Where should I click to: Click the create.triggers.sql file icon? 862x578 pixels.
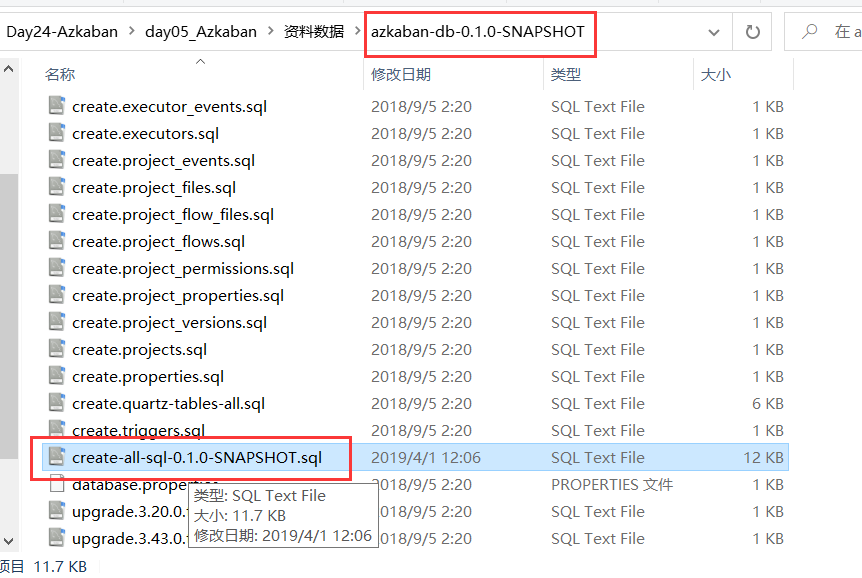(x=57, y=428)
